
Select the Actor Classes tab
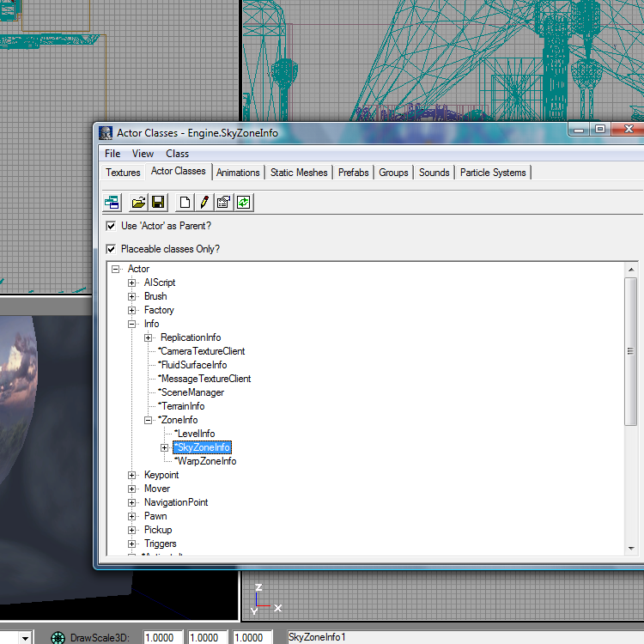[x=179, y=171]
